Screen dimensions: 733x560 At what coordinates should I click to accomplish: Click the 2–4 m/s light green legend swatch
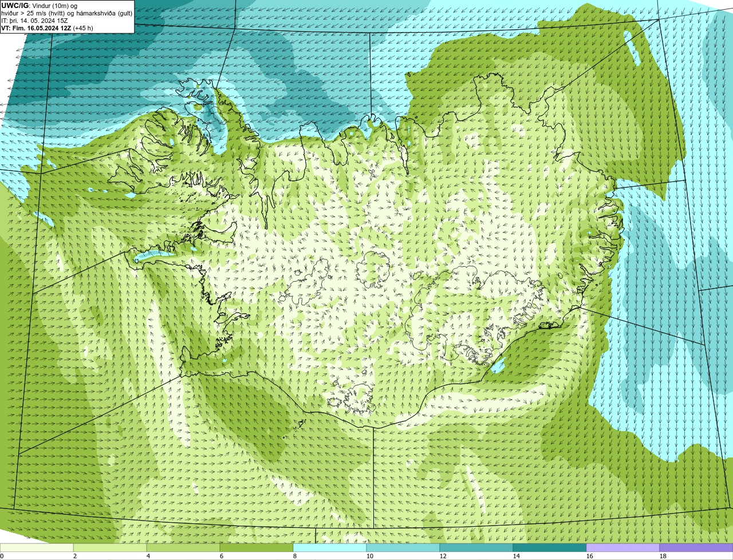[110, 547]
